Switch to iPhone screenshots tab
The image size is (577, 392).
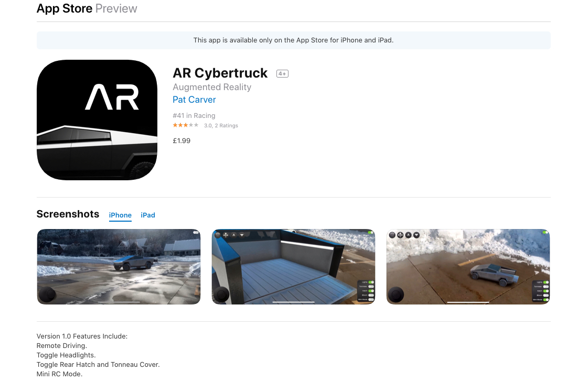point(120,215)
